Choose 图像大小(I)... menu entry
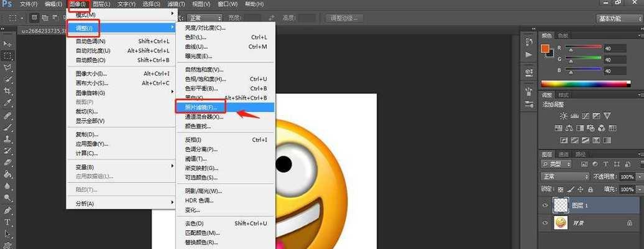The image size is (644, 249). 121,73
